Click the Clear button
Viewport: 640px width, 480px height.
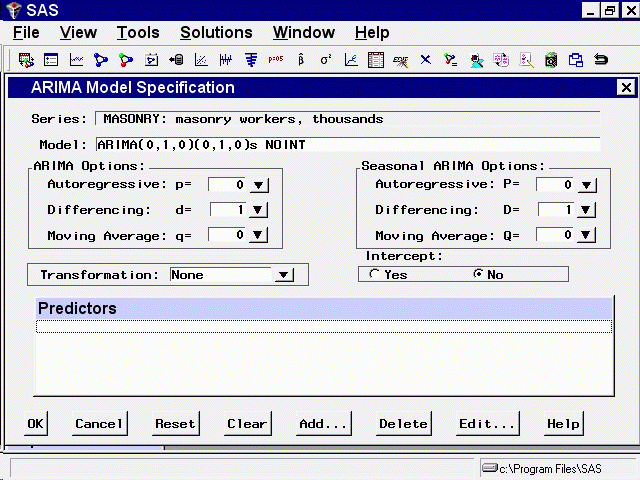[247, 424]
